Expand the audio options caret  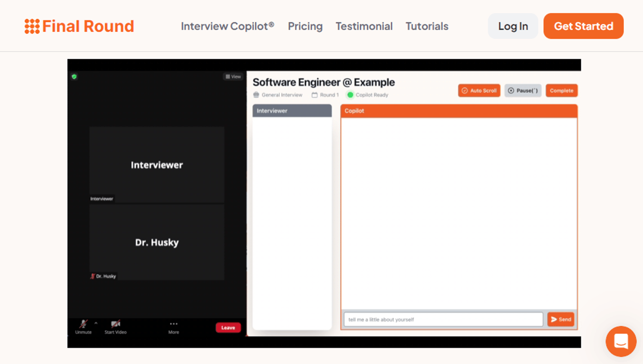point(96,323)
